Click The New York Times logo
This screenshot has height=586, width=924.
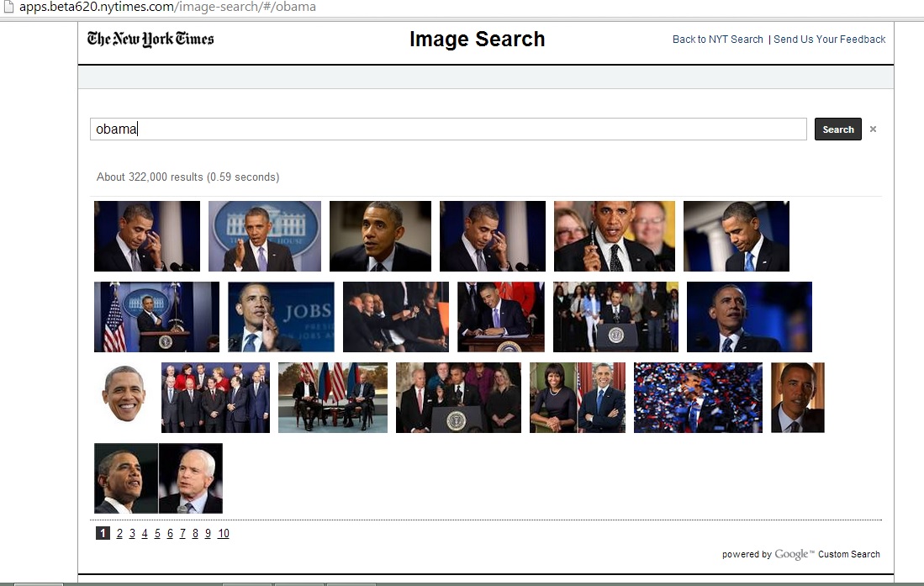coord(150,39)
